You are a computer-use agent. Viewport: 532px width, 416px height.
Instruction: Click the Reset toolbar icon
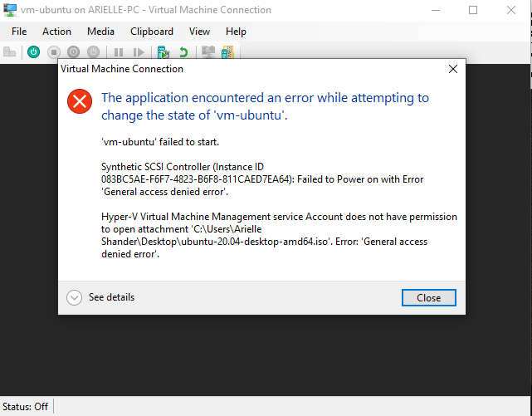coord(138,51)
